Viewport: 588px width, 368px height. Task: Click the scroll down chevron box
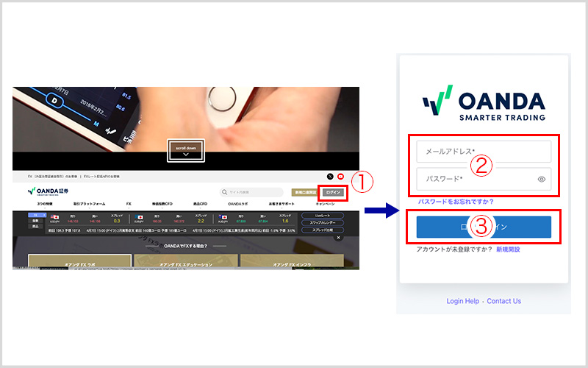[x=186, y=151]
